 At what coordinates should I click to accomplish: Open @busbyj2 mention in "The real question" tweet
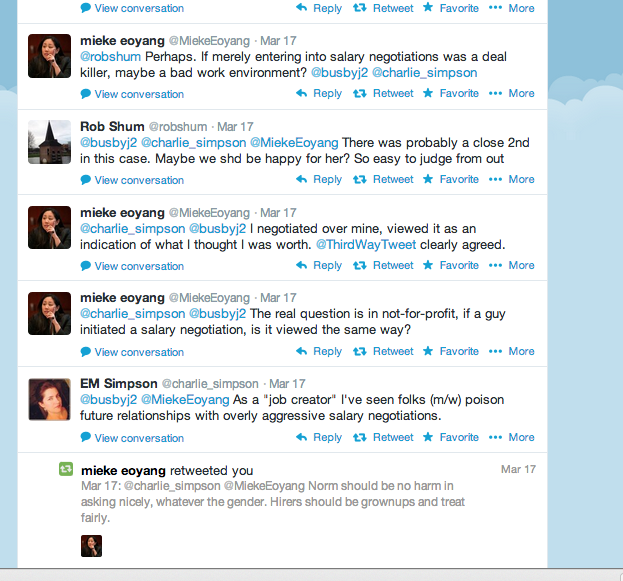(217, 314)
